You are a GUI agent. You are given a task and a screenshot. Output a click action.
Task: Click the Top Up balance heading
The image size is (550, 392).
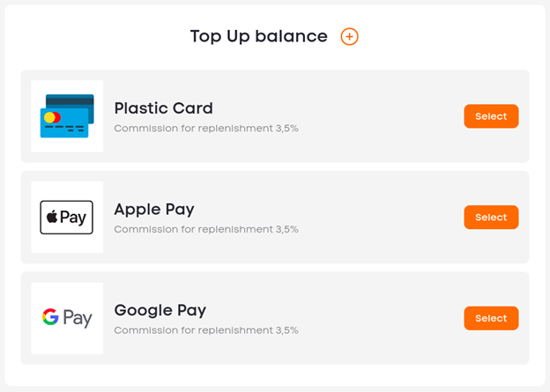click(259, 36)
